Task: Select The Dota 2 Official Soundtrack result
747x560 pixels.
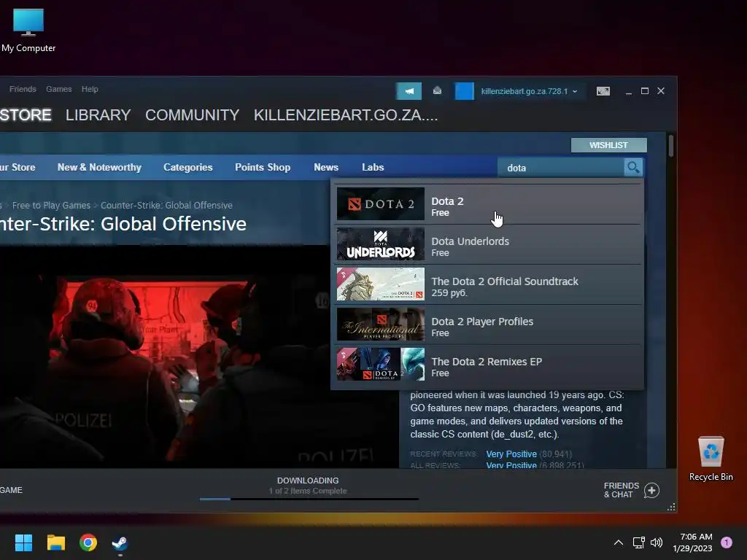Action: (488, 284)
